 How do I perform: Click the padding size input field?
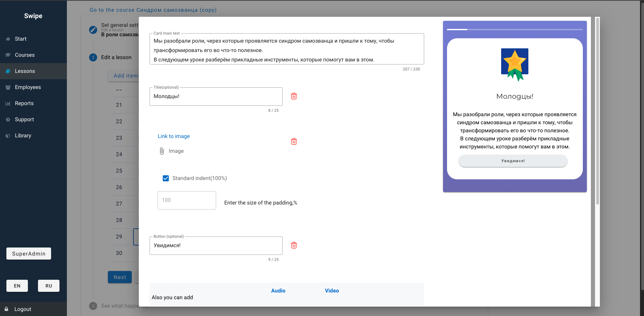pyautogui.click(x=187, y=200)
